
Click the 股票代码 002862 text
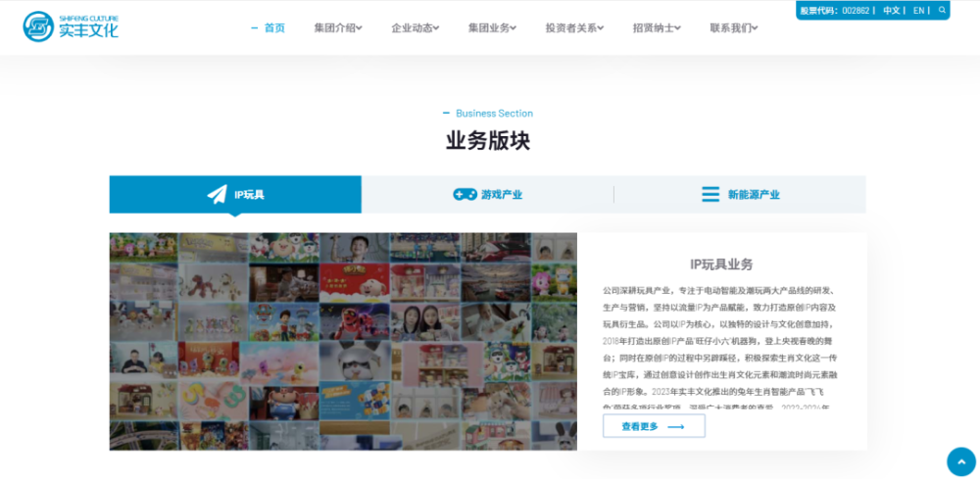(x=834, y=10)
